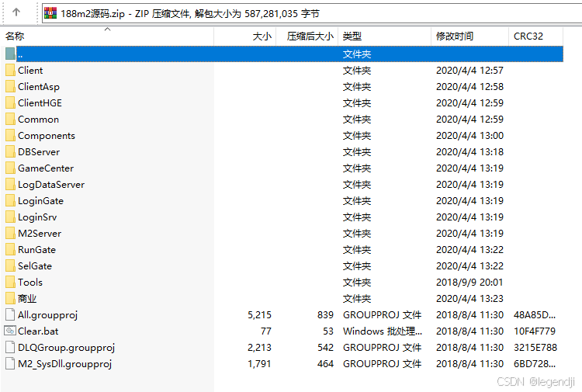Select the ClientHGE folder icon
Viewport: 582px width, 392px height.
click(10, 102)
